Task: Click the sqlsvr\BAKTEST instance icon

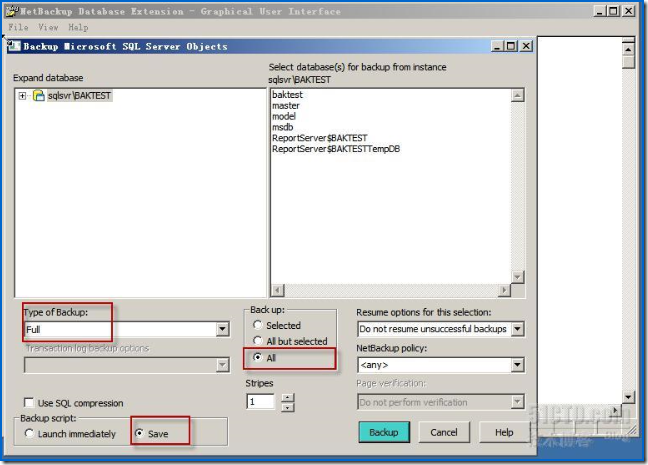Action: tap(39, 95)
